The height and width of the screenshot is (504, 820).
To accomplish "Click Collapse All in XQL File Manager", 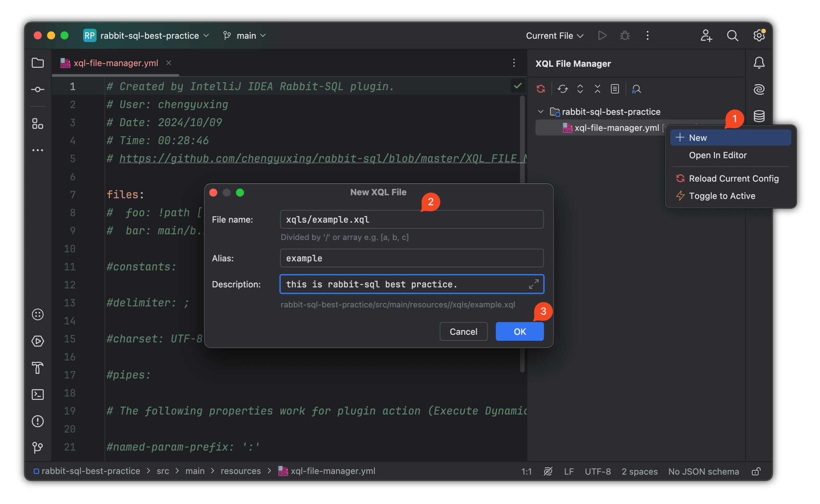I will click(598, 89).
